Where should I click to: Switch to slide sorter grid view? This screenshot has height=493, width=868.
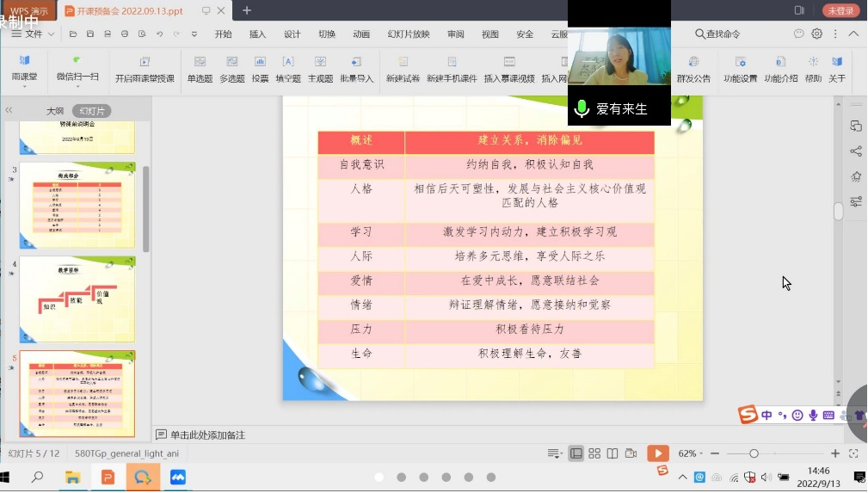(x=594, y=453)
